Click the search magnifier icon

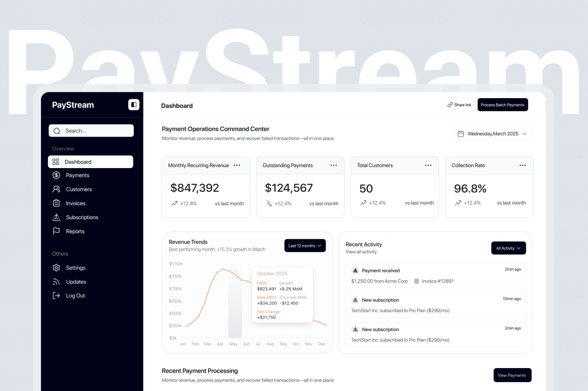[x=57, y=131]
